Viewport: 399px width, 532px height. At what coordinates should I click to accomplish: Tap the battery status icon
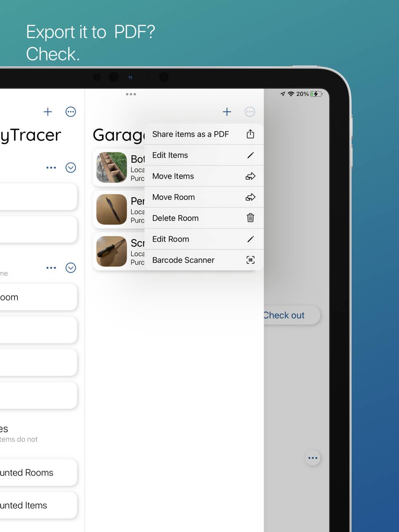(316, 94)
